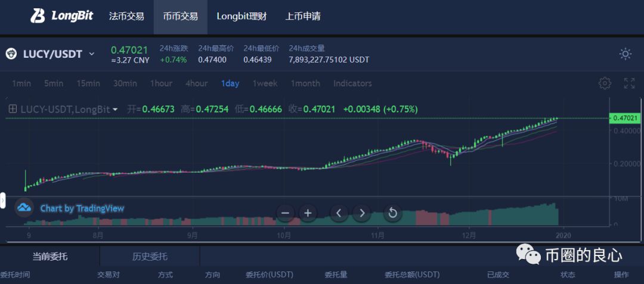This screenshot has height=284, width=644.
Task: Click the 交易对 column header
Action: point(109,274)
